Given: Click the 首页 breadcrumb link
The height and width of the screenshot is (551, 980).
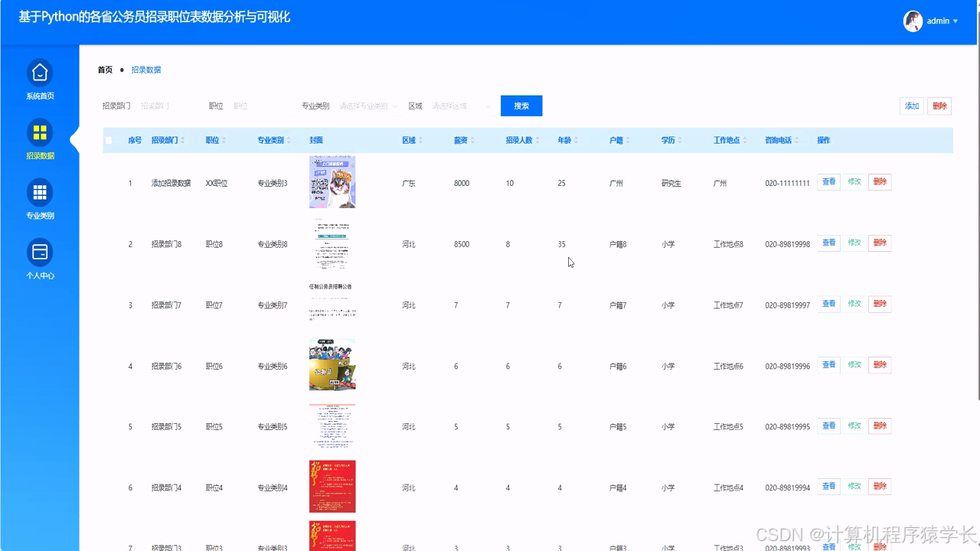Looking at the screenshot, I should [x=105, y=70].
